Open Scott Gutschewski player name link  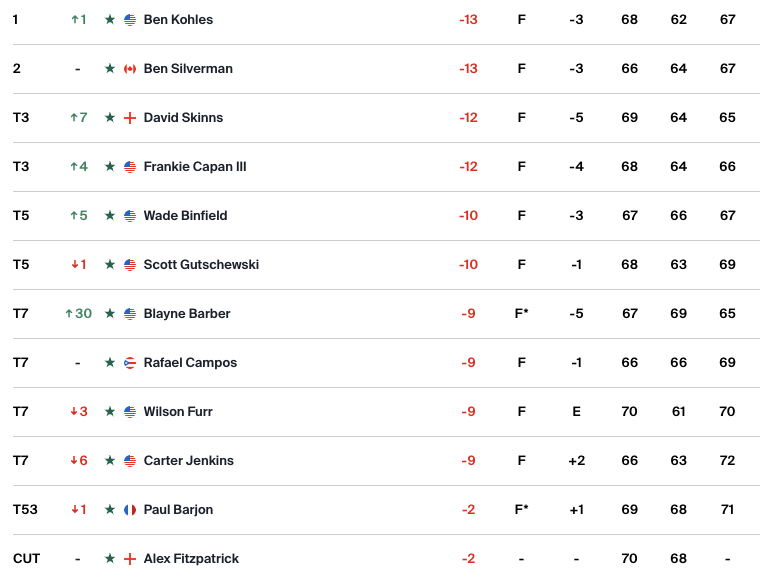click(201, 265)
